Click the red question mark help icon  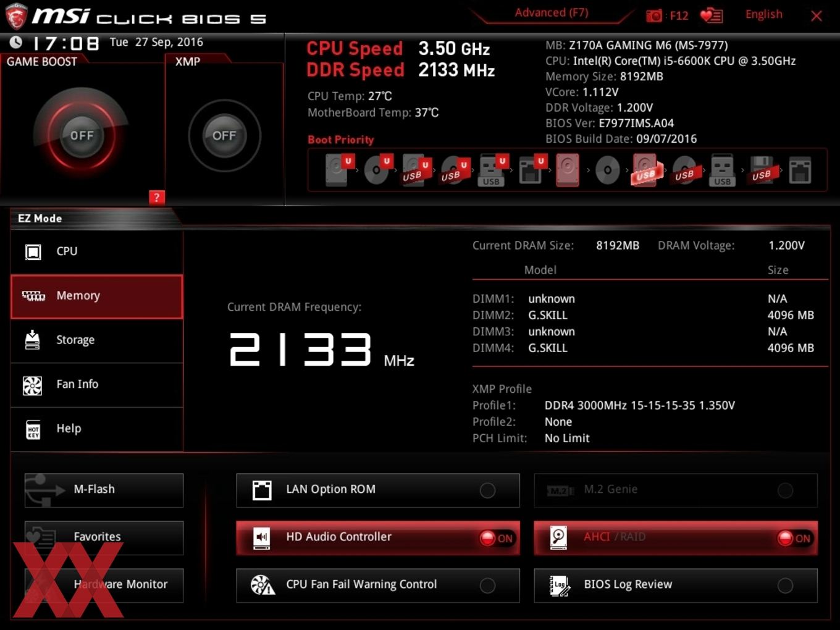(x=157, y=198)
